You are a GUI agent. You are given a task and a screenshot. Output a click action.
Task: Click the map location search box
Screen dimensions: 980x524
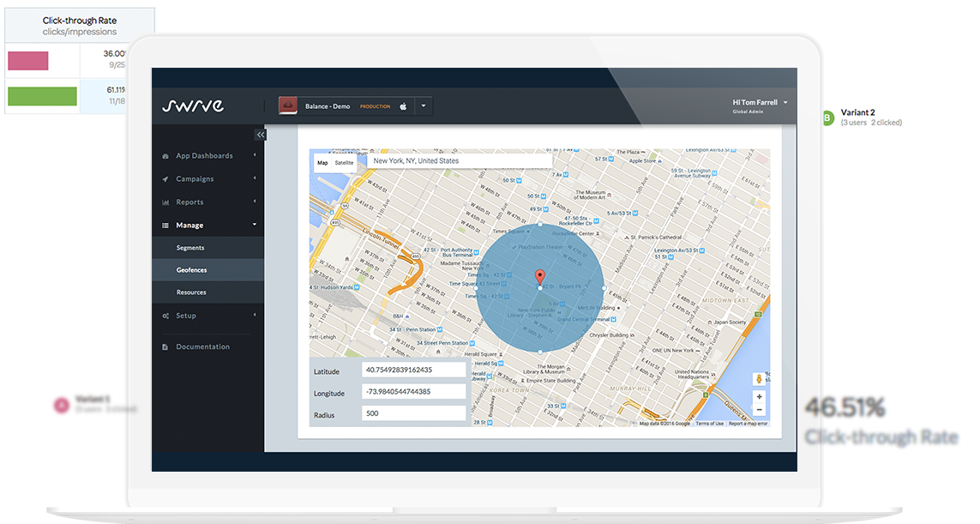(459, 161)
